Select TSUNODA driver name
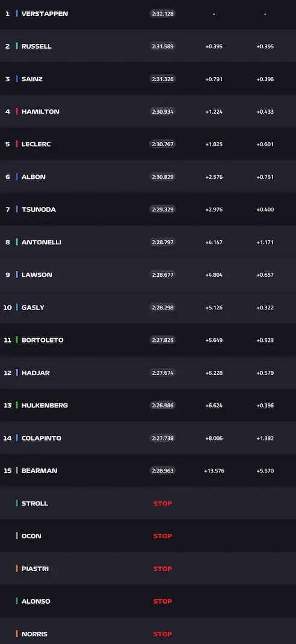 click(39, 209)
